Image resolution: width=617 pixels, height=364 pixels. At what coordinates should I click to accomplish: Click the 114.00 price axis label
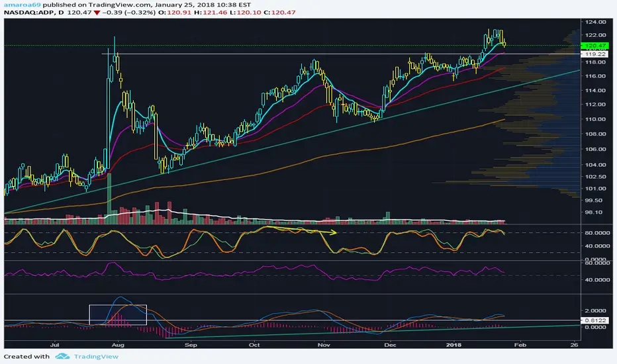click(x=595, y=91)
